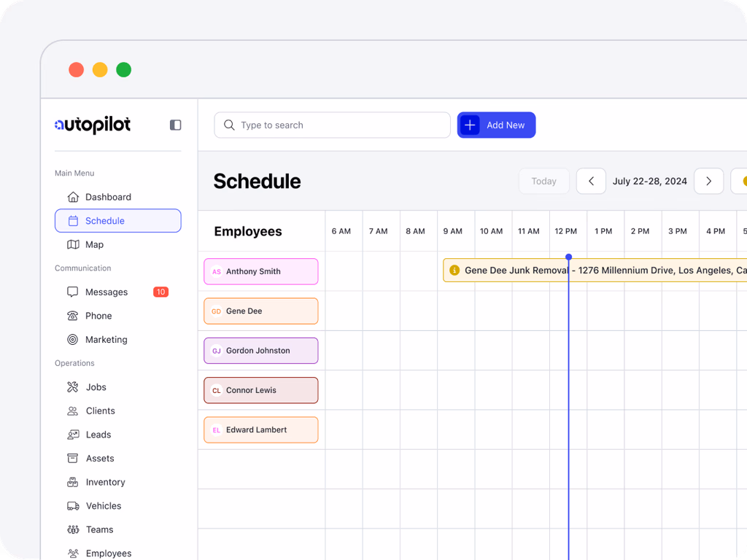Go to next week with right chevron
The height and width of the screenshot is (560, 747).
[x=708, y=182]
